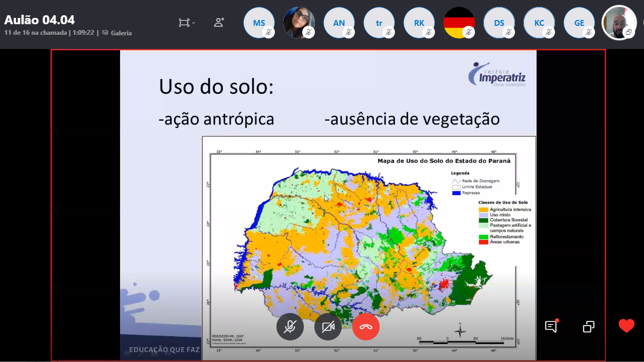This screenshot has width=644, height=362.
Task: Click the participant with glasses photo
Action: point(299,23)
